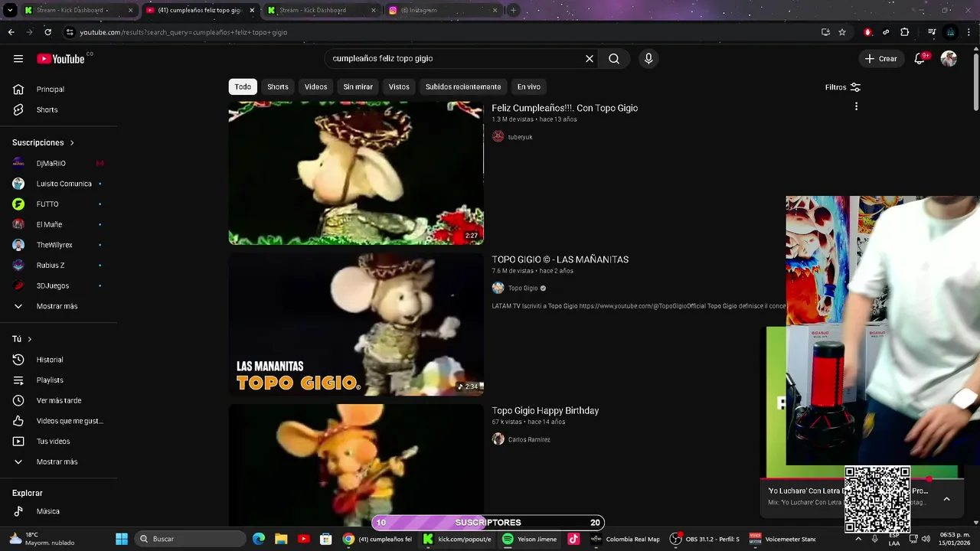Open the YouTube hamburger guide menu
The height and width of the screenshot is (551, 980).
pos(18,59)
